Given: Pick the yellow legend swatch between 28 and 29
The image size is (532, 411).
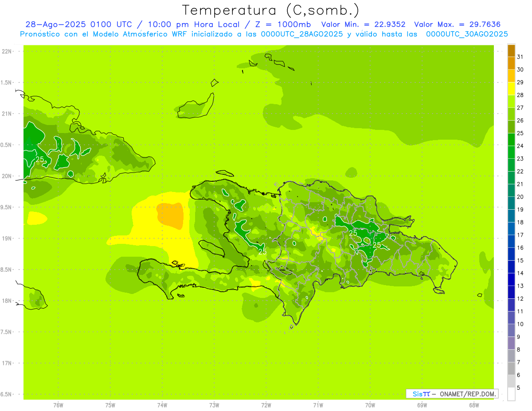Looking at the screenshot, I should point(511,89).
